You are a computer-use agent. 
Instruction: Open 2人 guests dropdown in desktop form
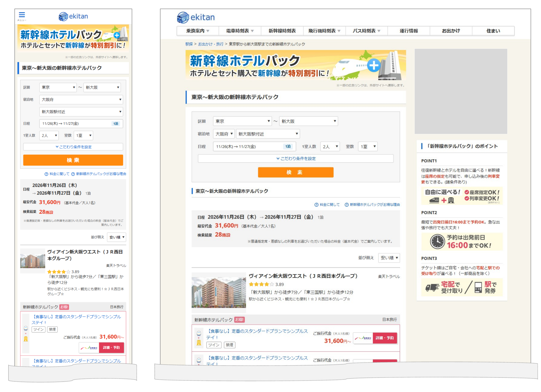pos(330,146)
